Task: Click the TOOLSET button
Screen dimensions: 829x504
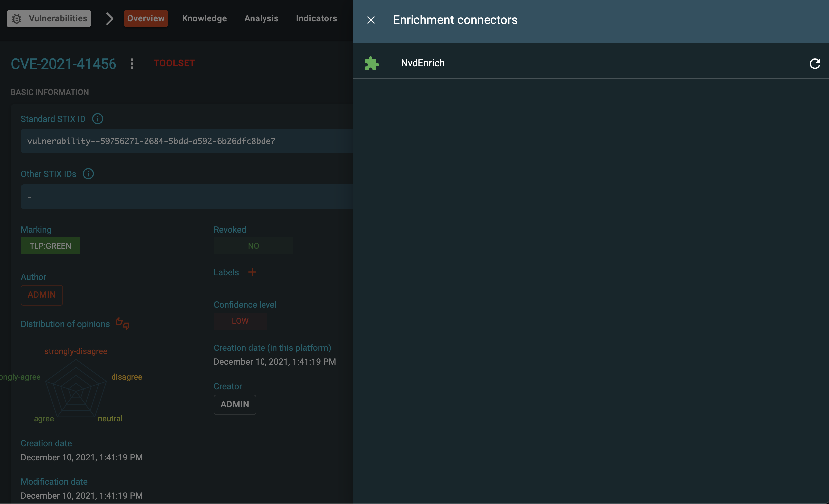Action: pos(174,63)
